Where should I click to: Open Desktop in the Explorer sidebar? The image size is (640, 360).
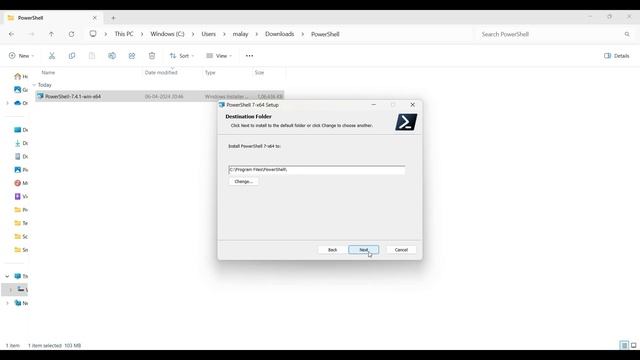click(x=21, y=130)
